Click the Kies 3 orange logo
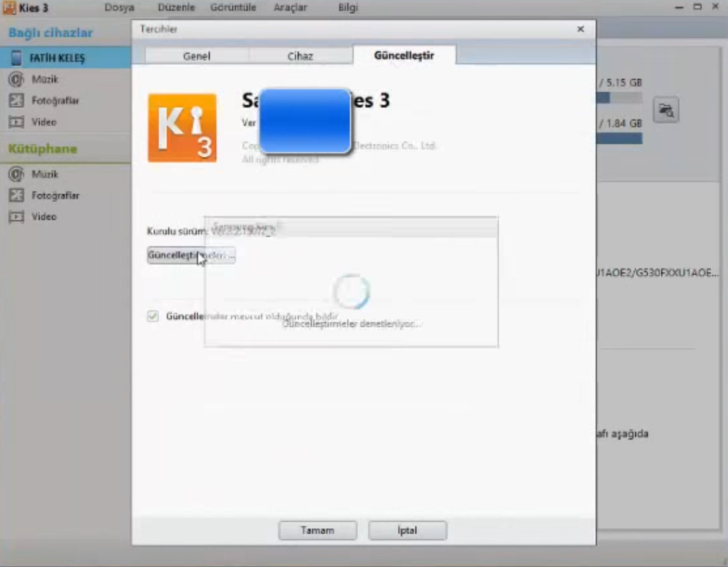Screen dimensions: 728x567 (182, 128)
